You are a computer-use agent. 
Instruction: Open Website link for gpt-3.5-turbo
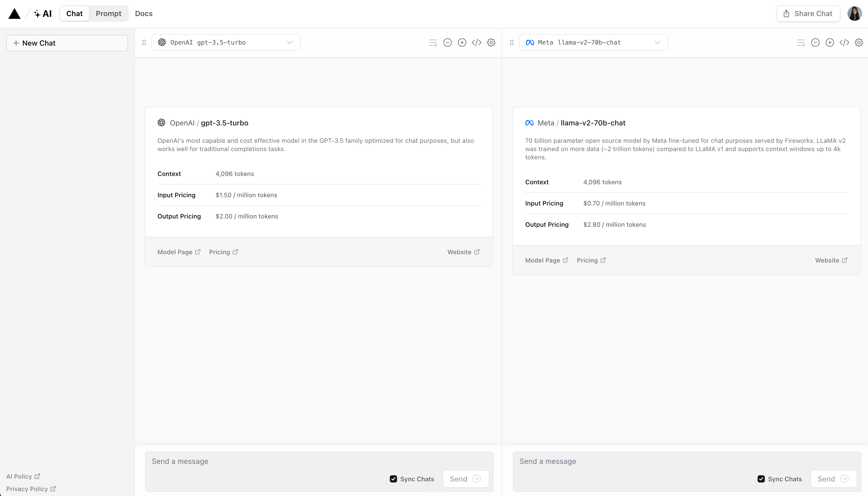464,252
